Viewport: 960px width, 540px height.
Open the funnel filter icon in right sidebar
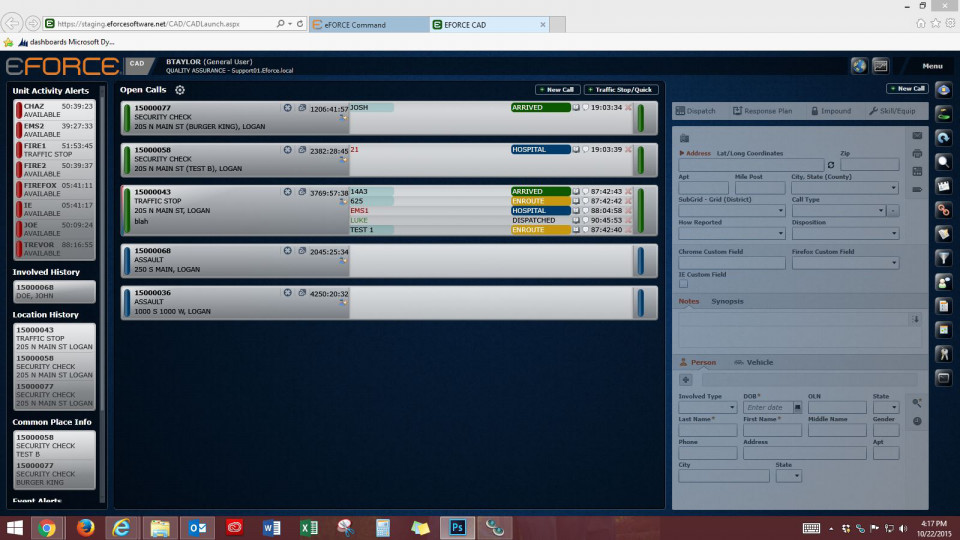click(x=942, y=258)
